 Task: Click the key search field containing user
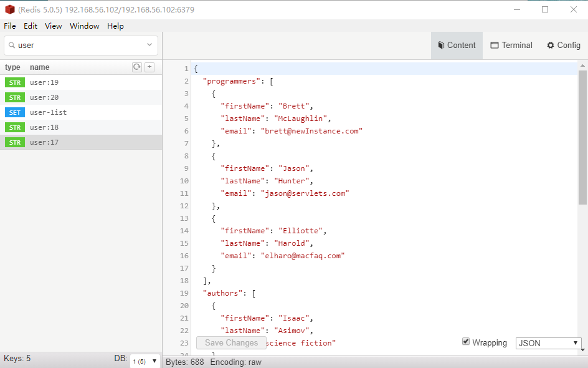point(80,46)
